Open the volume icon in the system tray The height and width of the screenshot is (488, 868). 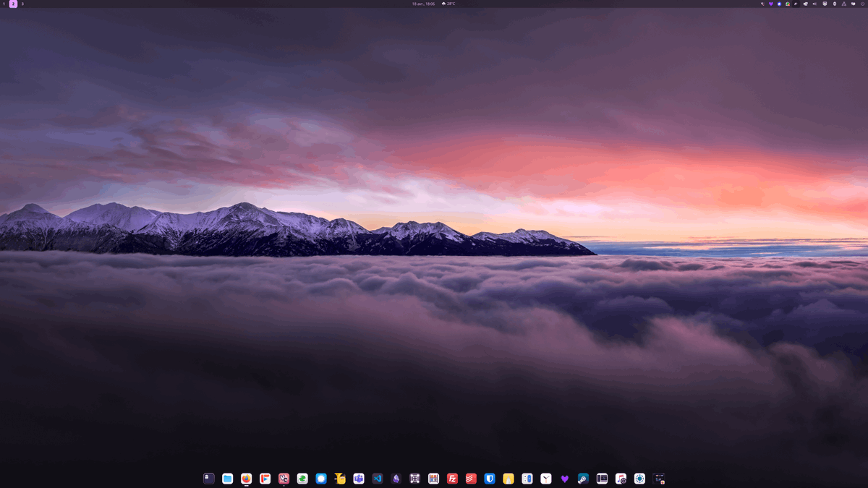tap(814, 4)
